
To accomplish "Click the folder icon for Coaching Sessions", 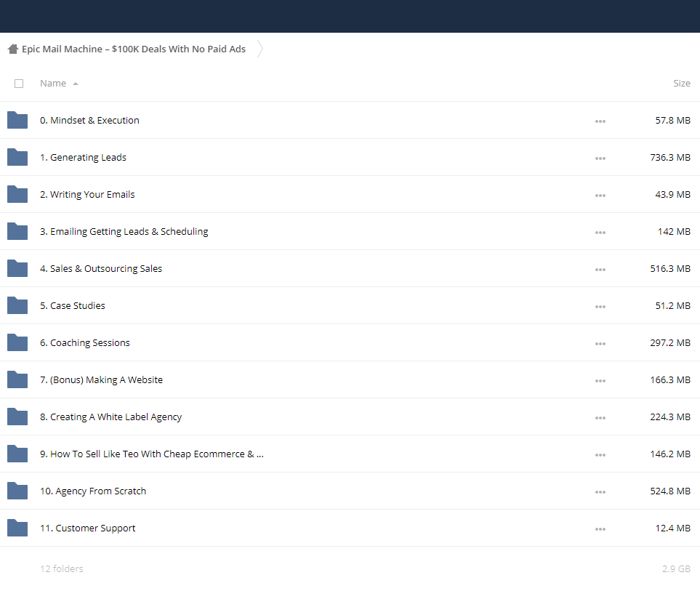I will [x=17, y=342].
